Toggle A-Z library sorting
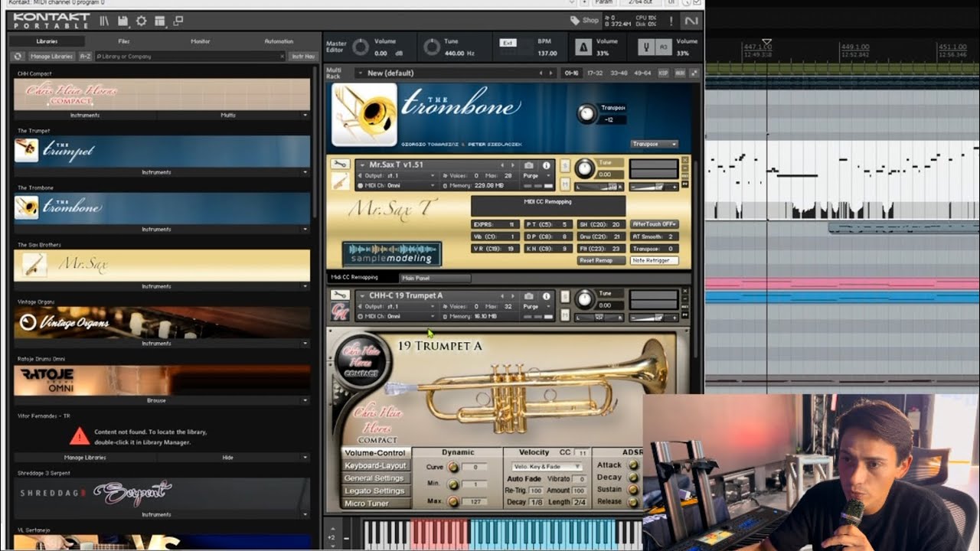980x551 pixels. tap(85, 56)
